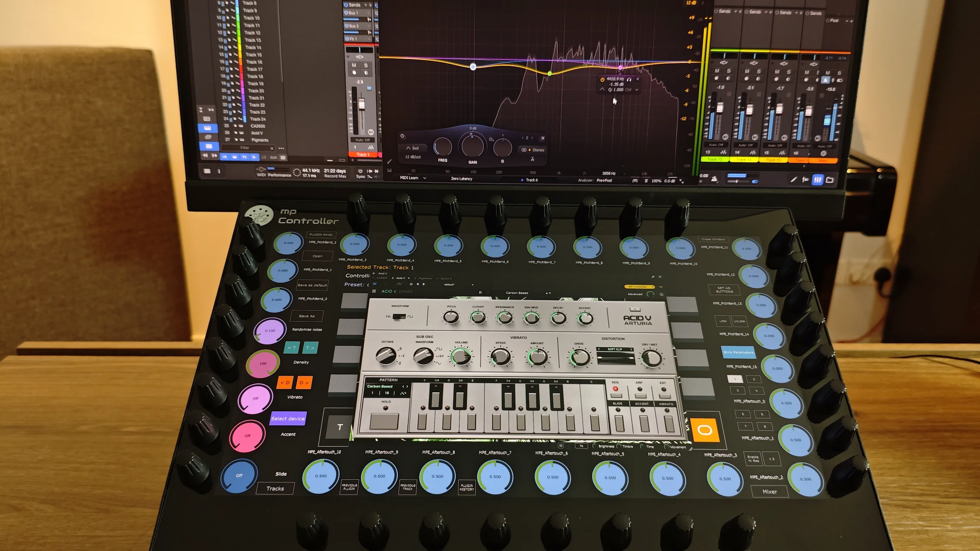Select the 3 - Pigments device tab
This screenshot has width=980, height=551.
(423, 278)
